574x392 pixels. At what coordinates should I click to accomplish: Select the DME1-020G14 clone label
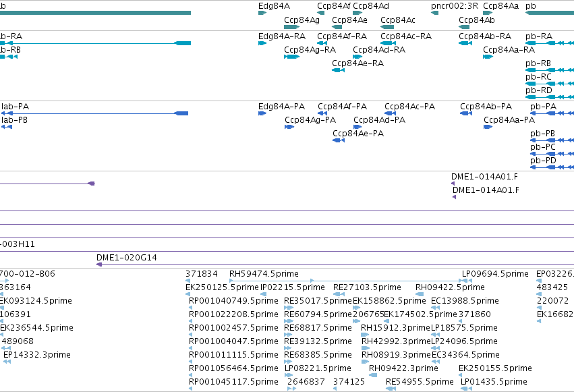click(127, 258)
